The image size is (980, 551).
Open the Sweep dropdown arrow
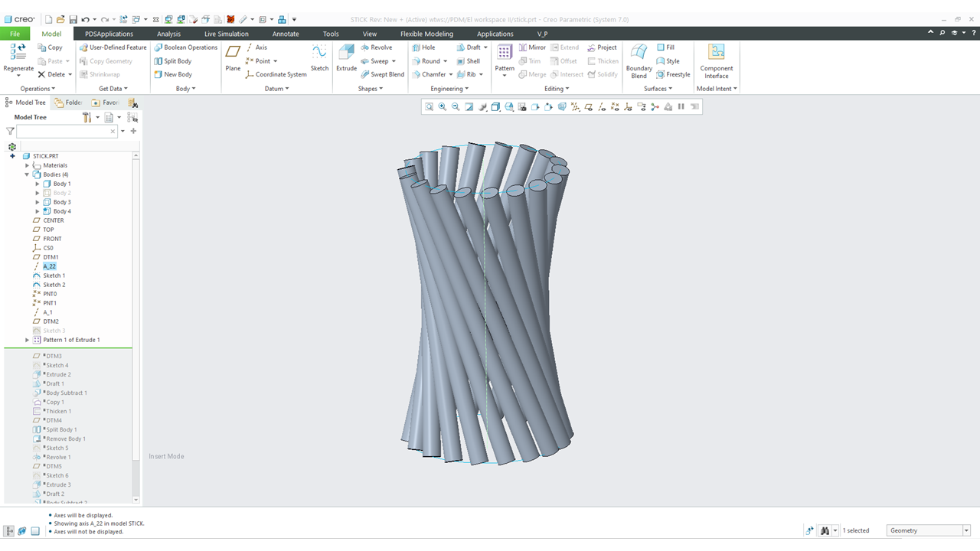point(394,61)
